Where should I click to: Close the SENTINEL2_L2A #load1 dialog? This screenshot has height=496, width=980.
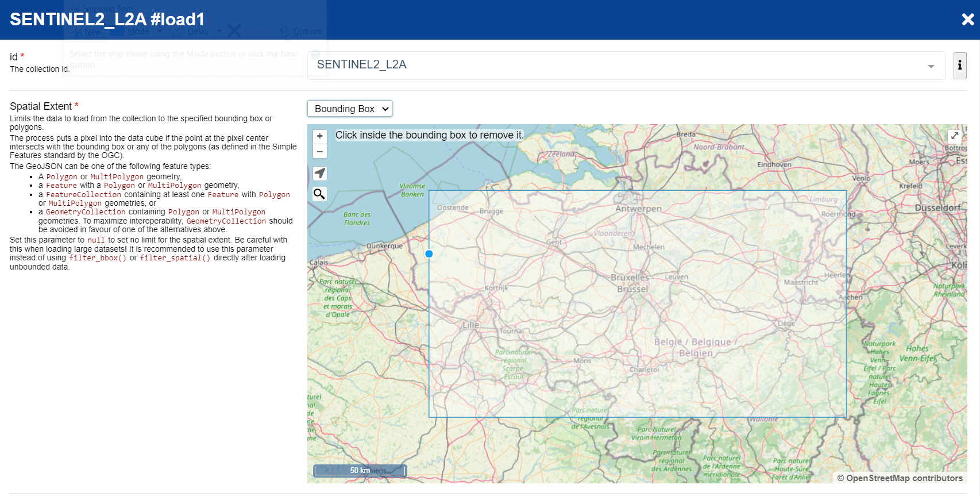tap(967, 20)
